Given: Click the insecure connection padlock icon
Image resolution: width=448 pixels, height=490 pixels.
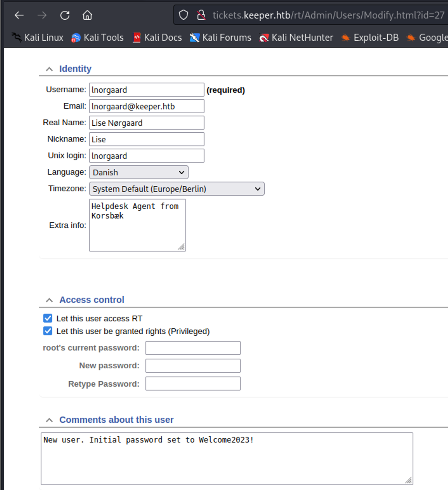Looking at the screenshot, I should point(201,15).
